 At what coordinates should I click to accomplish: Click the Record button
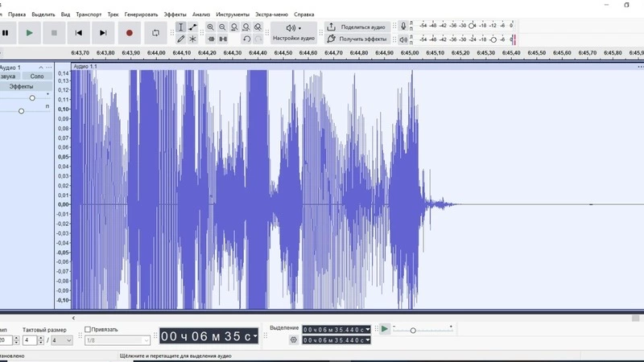[x=129, y=33]
